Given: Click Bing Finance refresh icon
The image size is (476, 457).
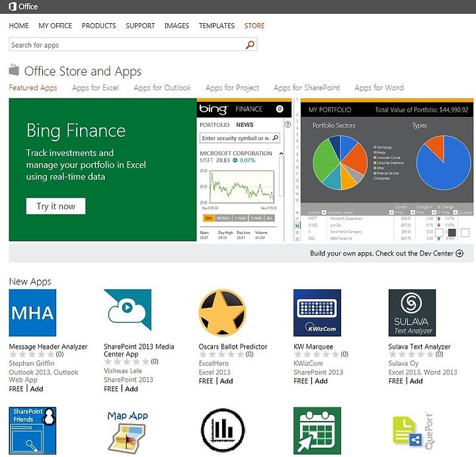Looking at the screenshot, I should click(x=280, y=109).
